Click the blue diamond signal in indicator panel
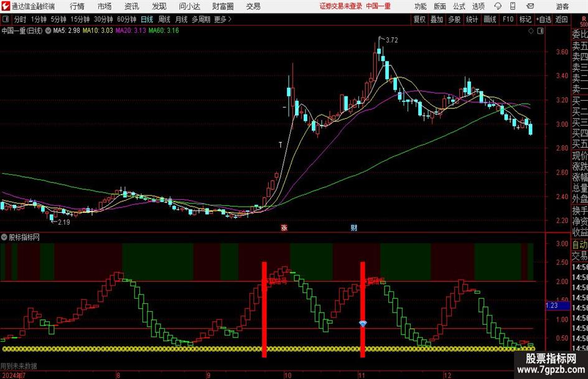588x379 pixels. coord(363,323)
